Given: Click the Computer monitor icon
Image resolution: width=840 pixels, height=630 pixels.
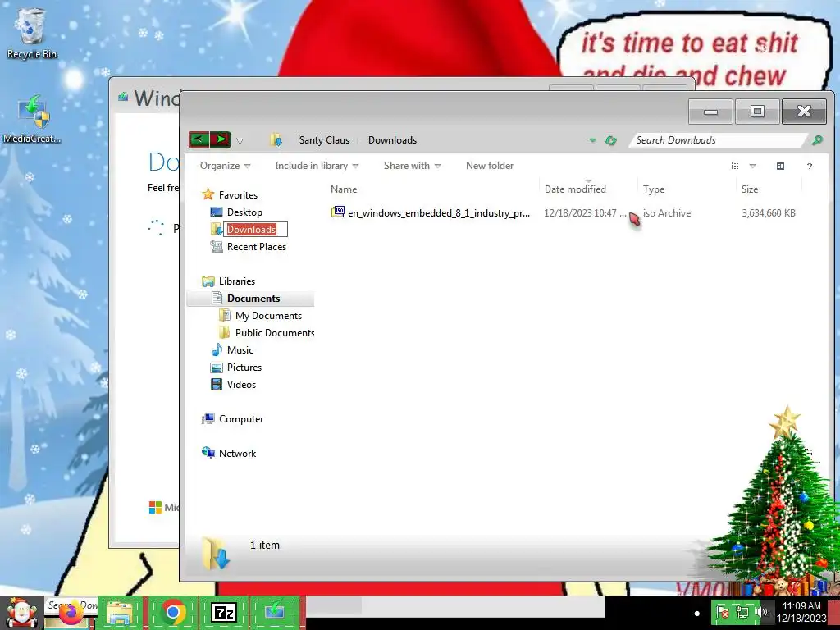Looking at the screenshot, I should 208,419.
